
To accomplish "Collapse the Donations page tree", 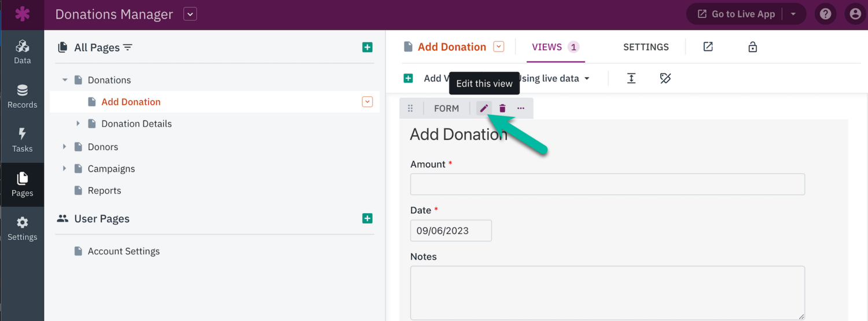I will click(64, 80).
